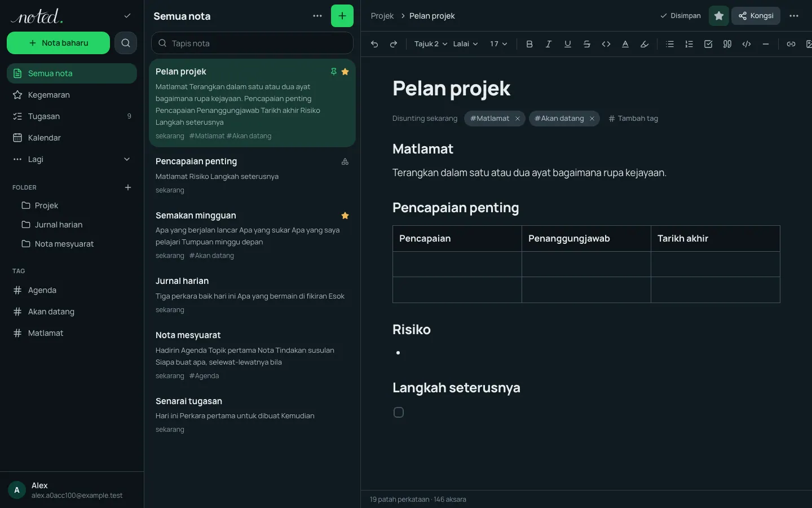Toggle the favorite star in editor header

(x=719, y=16)
